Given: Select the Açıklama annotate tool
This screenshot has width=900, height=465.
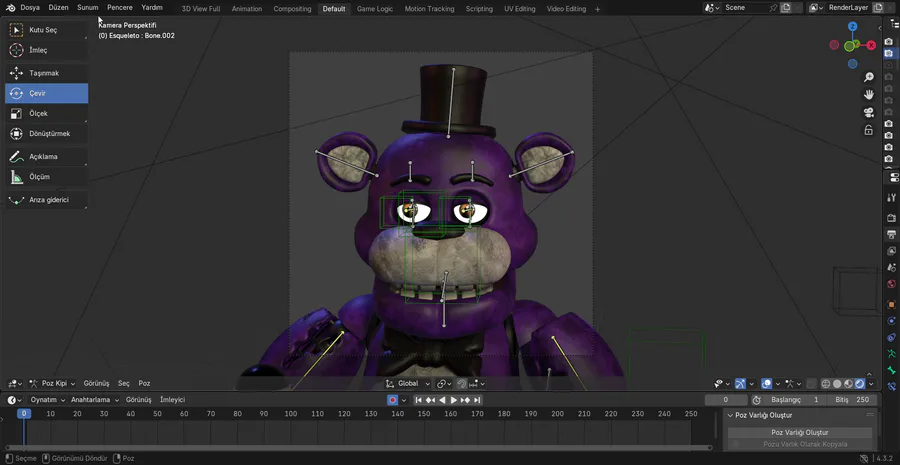Looking at the screenshot, I should tap(46, 156).
